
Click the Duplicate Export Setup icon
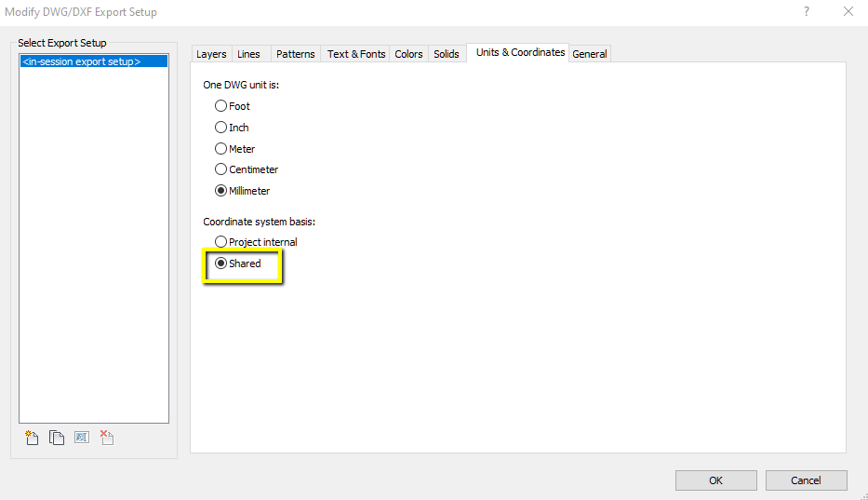pyautogui.click(x=57, y=438)
